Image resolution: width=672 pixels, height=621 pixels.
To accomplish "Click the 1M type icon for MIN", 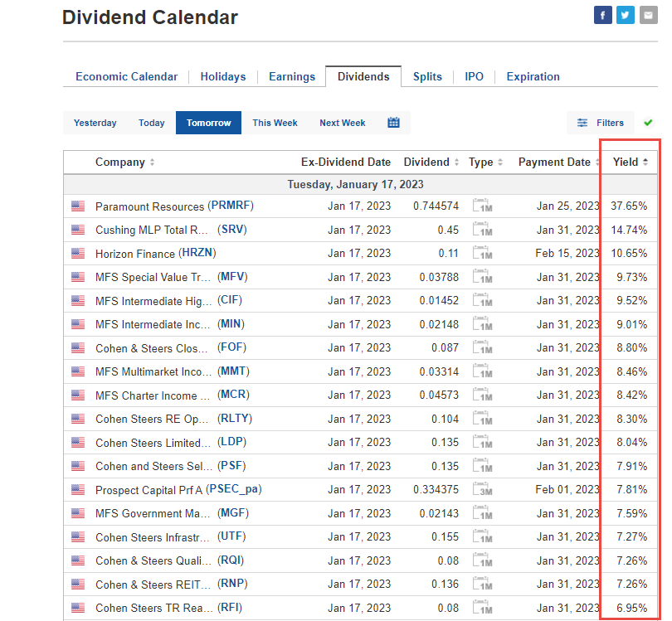I will [x=482, y=324].
